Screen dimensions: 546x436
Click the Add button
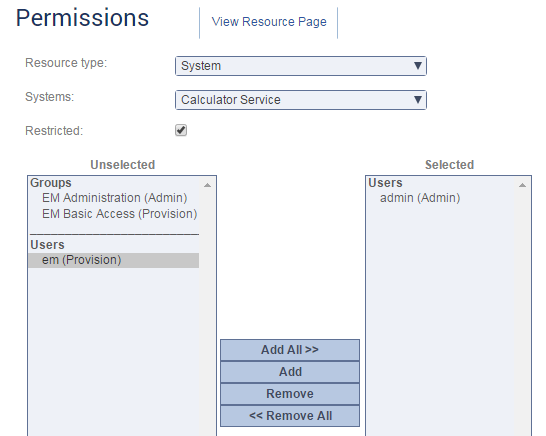pyautogui.click(x=290, y=372)
